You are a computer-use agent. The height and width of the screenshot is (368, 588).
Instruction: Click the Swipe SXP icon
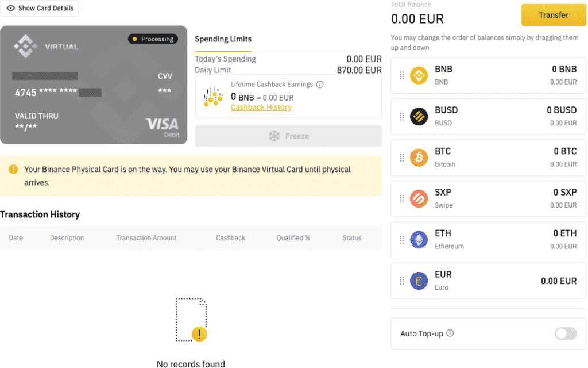tap(419, 198)
